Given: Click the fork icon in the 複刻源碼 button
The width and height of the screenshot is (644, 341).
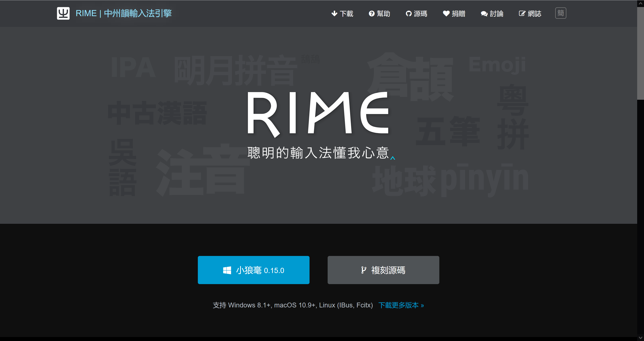Looking at the screenshot, I should [x=363, y=270].
